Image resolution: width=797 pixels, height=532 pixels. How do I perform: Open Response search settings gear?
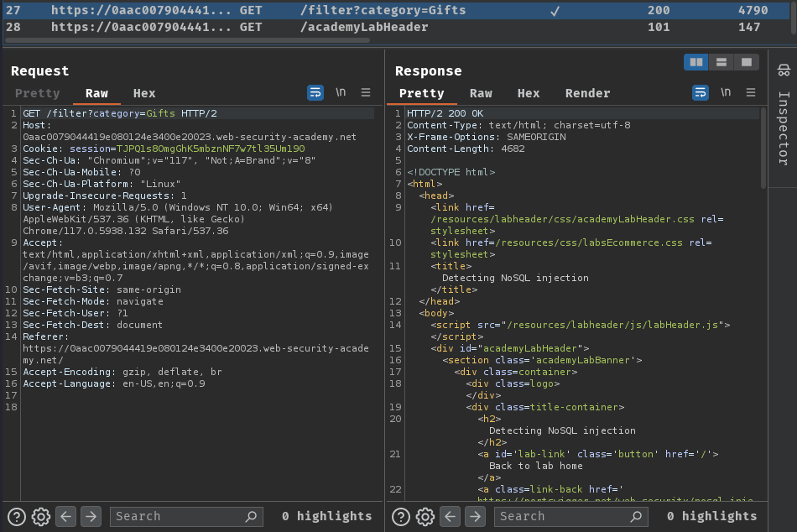(425, 517)
